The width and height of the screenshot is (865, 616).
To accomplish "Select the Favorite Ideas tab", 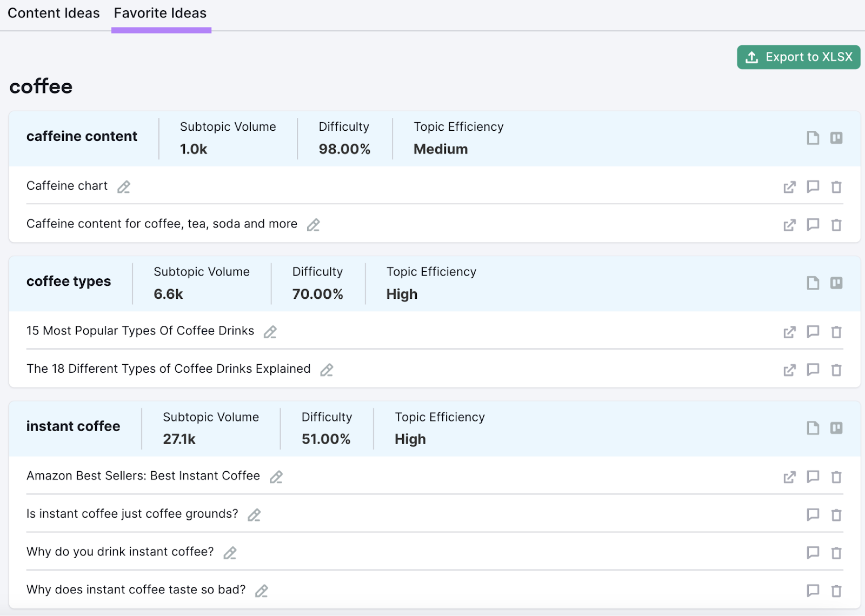I will (x=159, y=13).
